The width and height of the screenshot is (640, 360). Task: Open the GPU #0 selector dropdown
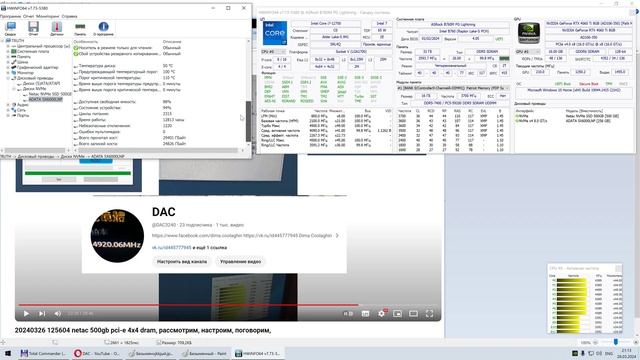(x=528, y=52)
